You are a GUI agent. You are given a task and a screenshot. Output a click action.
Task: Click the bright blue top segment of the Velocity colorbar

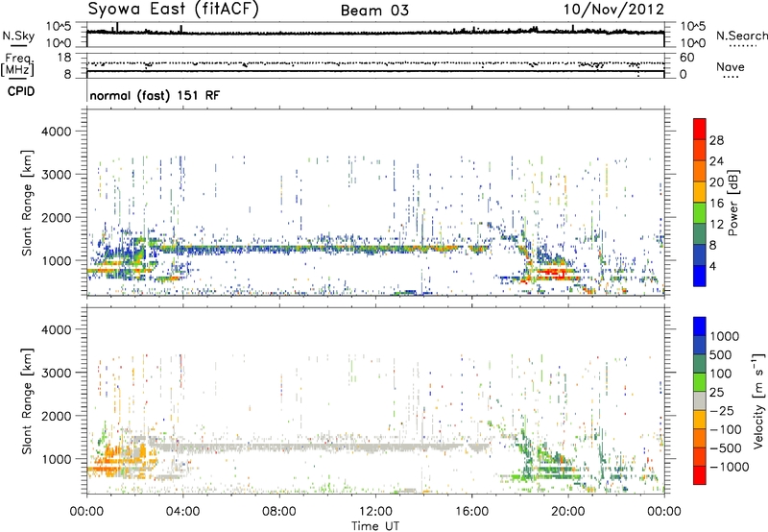point(700,326)
